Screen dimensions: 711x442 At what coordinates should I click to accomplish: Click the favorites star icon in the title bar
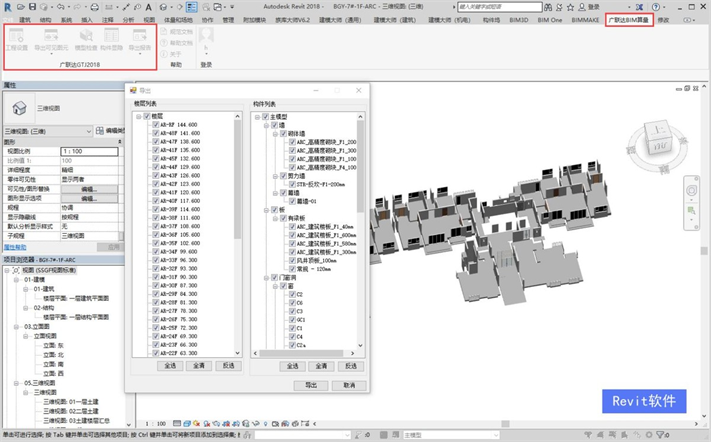pos(570,7)
